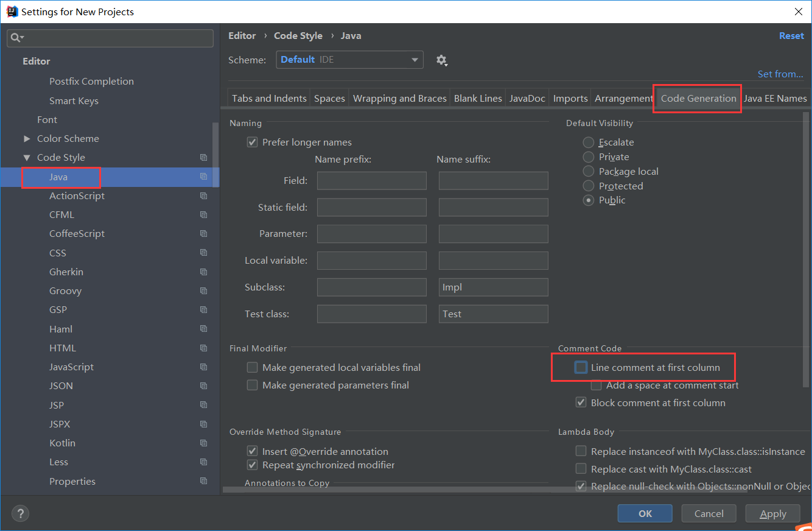Click the copy icon next to Kotlin
The height and width of the screenshot is (531, 812).
(x=203, y=443)
